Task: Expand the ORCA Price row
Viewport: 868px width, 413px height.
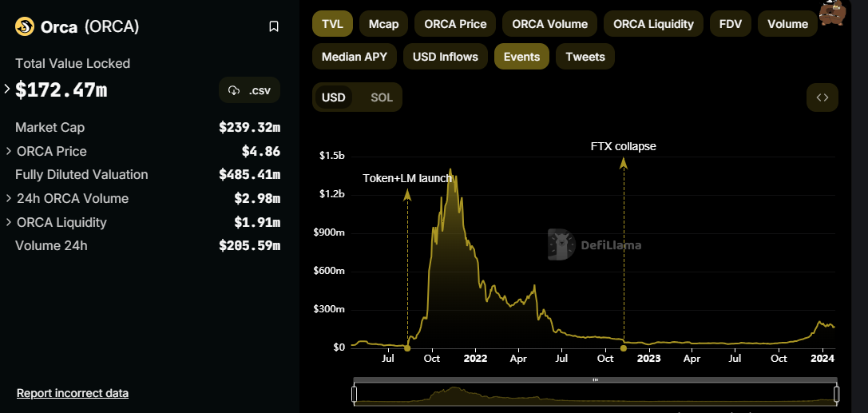Action: (x=9, y=151)
